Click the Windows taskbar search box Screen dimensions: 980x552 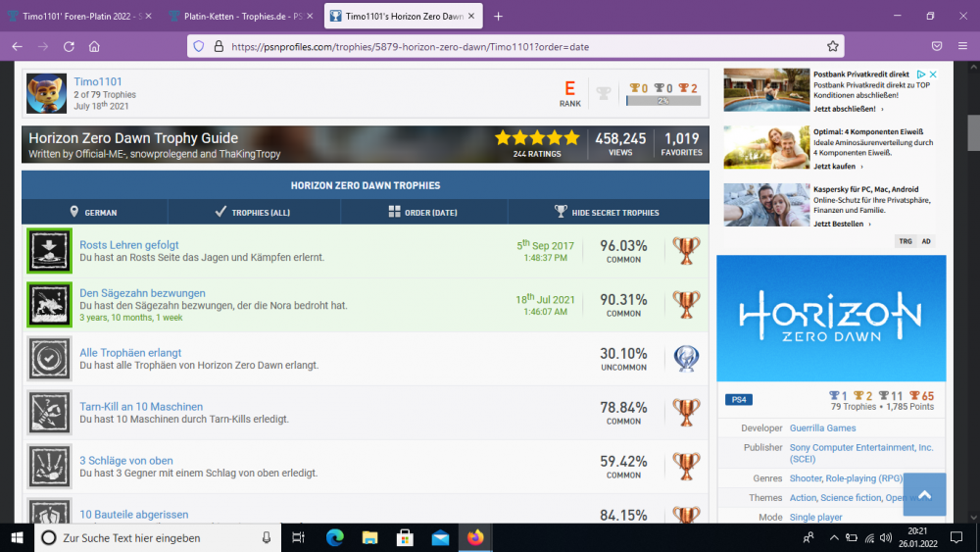coord(157,537)
